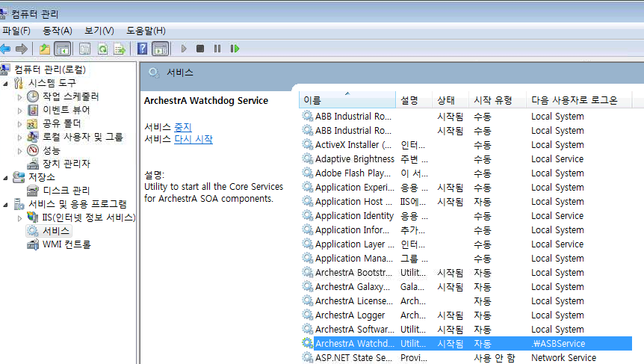Screen dimensions: 644x364
Task: Select 성능 in the tree
Action: [52, 150]
